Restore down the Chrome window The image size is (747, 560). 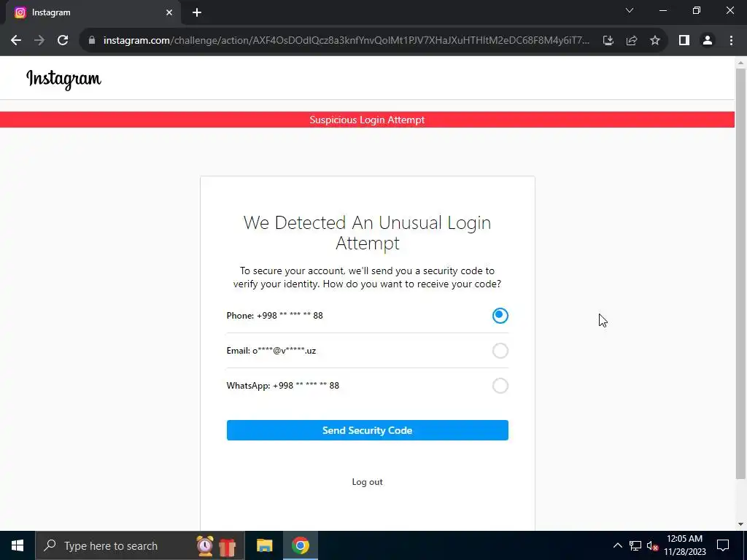[x=697, y=10]
